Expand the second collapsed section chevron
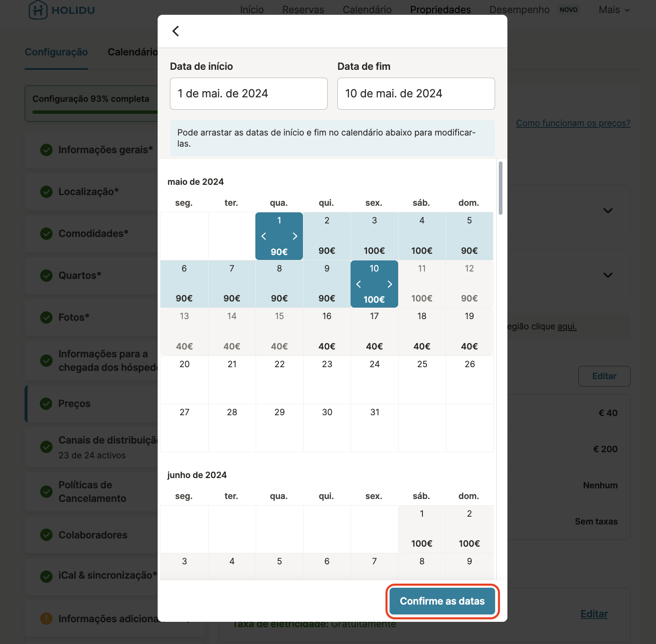Viewport: 656px width, 644px height. coord(608,275)
